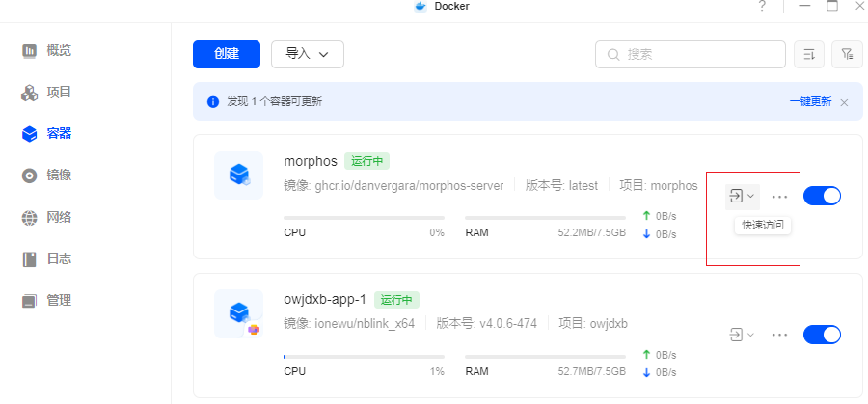Viewport: 868px width, 404px height.
Task: Select the 容器 containers section
Action: [47, 134]
